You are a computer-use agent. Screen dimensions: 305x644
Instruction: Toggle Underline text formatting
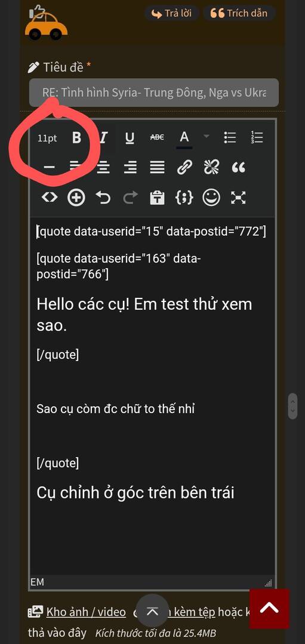click(x=130, y=138)
